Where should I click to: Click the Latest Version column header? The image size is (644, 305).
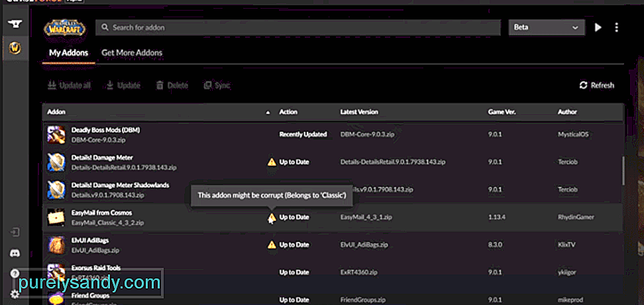coord(359,112)
